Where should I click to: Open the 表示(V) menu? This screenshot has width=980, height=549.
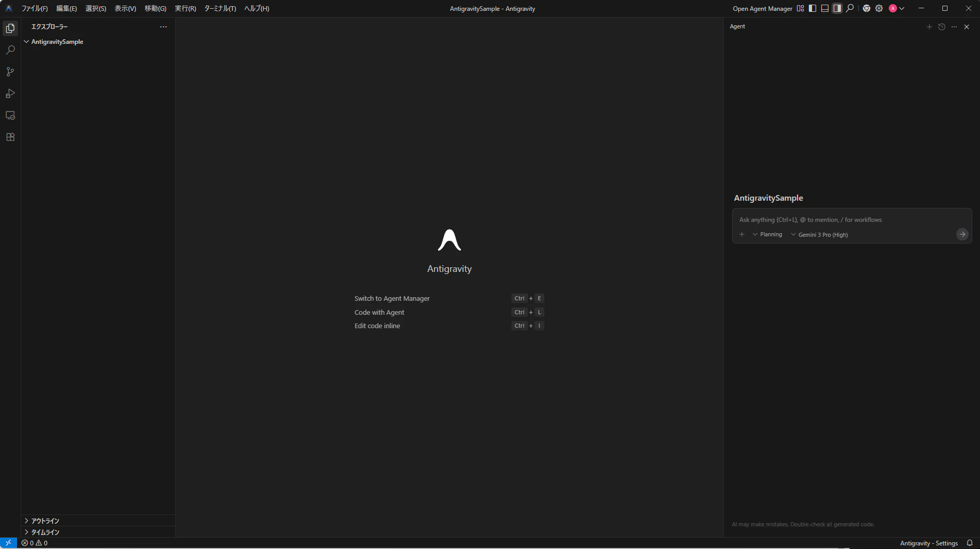[125, 8]
